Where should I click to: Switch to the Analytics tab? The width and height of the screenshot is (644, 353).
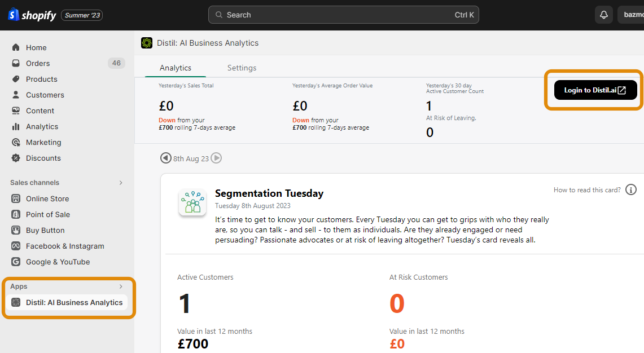pos(176,68)
